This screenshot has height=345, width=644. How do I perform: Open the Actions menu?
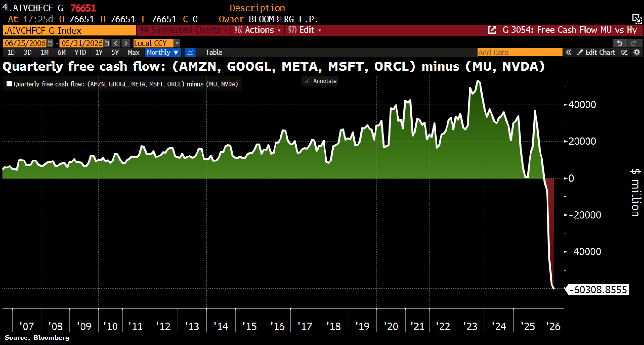click(x=258, y=30)
